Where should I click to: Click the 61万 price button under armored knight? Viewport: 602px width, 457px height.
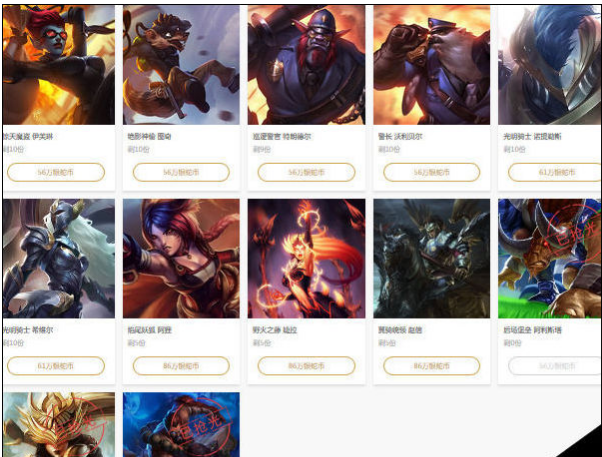click(56, 366)
